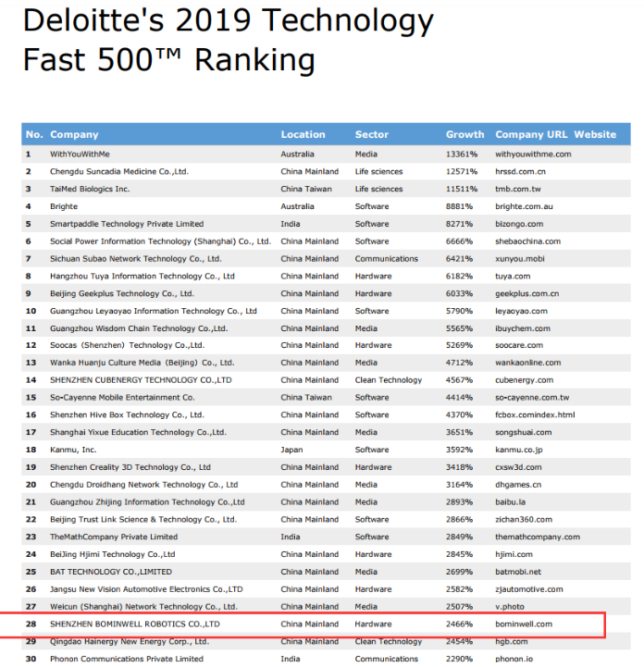Image resolution: width=644 pixels, height=667 pixels.
Task: Select 'Jangsu New Vision Automotive Electronics Co.,LTD'
Action: [x=146, y=589]
